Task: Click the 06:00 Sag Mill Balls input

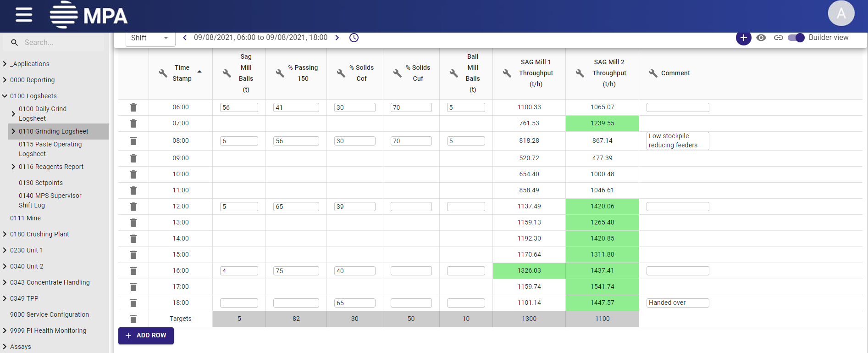Action: [x=239, y=107]
